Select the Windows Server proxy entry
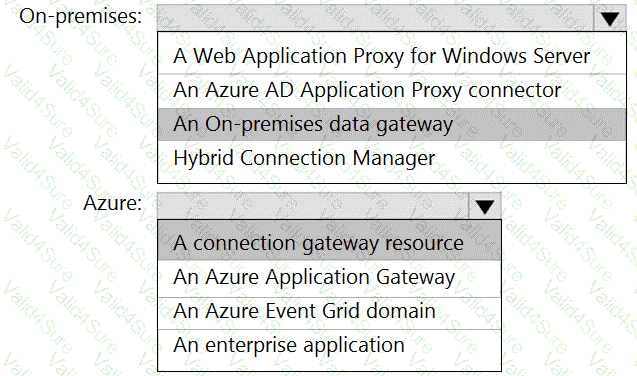Image resolution: width=637 pixels, height=376 pixels. tap(392, 56)
